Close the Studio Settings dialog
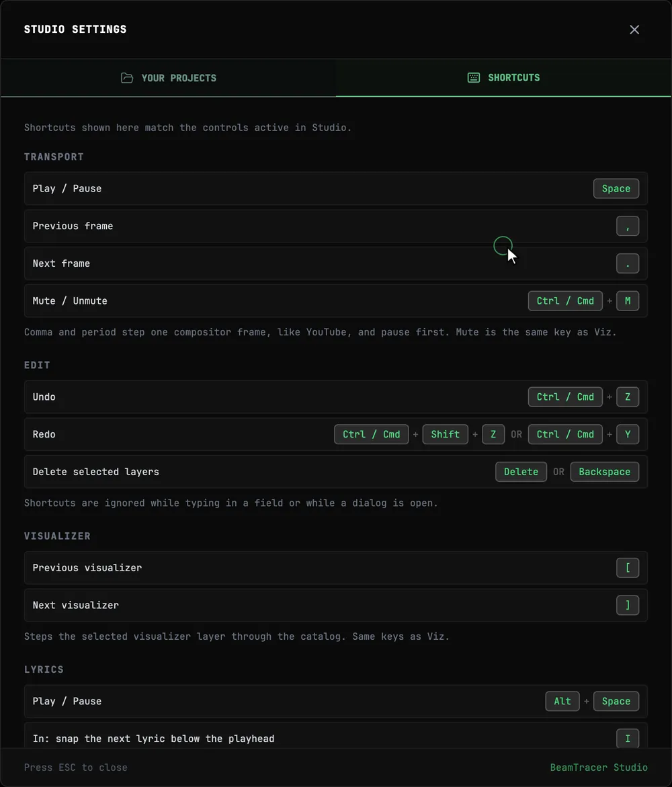This screenshot has width=672, height=787. [x=634, y=30]
